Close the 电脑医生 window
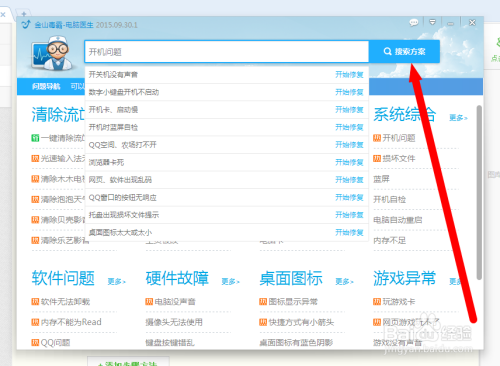The image size is (500, 366). tap(472, 23)
